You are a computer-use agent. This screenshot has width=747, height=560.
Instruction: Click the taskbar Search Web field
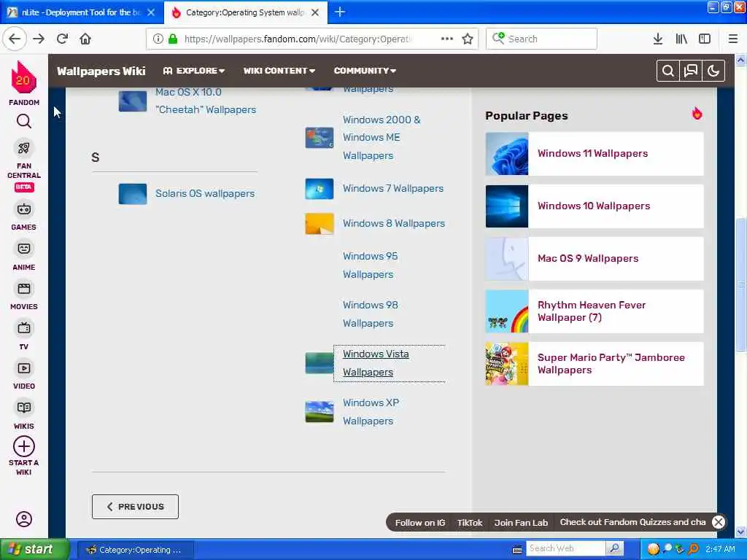coord(566,548)
